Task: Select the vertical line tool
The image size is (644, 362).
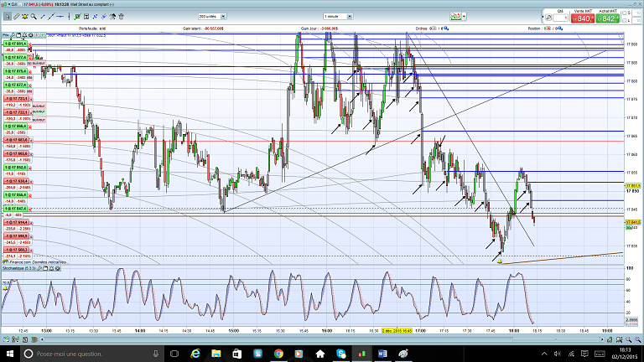Action: click(69, 17)
